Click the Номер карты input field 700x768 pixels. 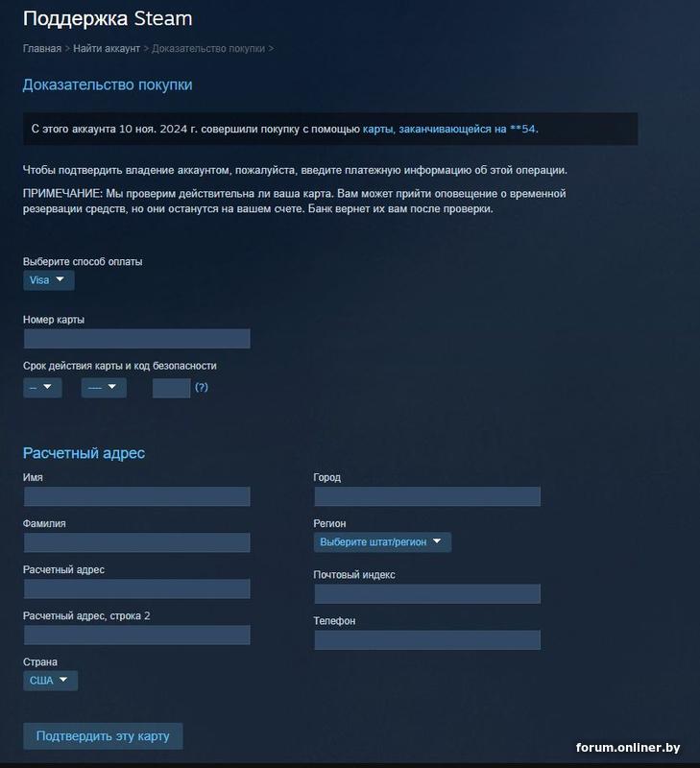pos(137,339)
